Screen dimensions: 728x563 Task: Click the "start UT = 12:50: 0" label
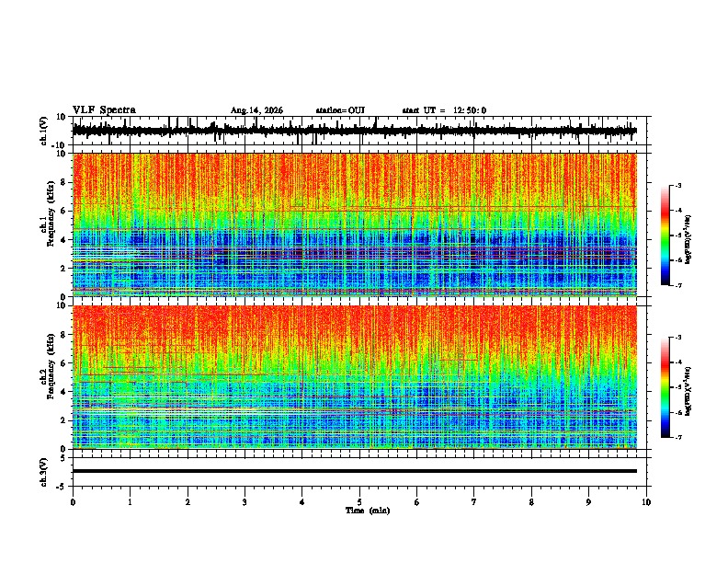coord(444,110)
